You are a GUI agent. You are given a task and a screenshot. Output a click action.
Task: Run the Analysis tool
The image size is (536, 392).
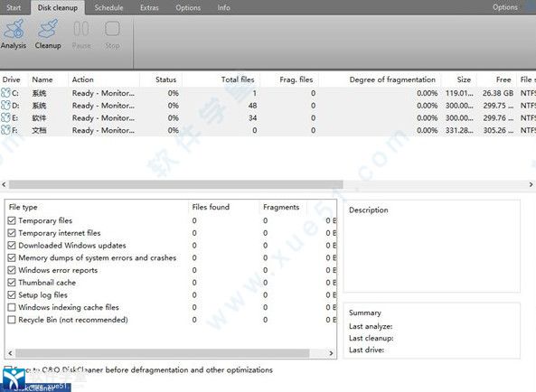[x=14, y=34]
